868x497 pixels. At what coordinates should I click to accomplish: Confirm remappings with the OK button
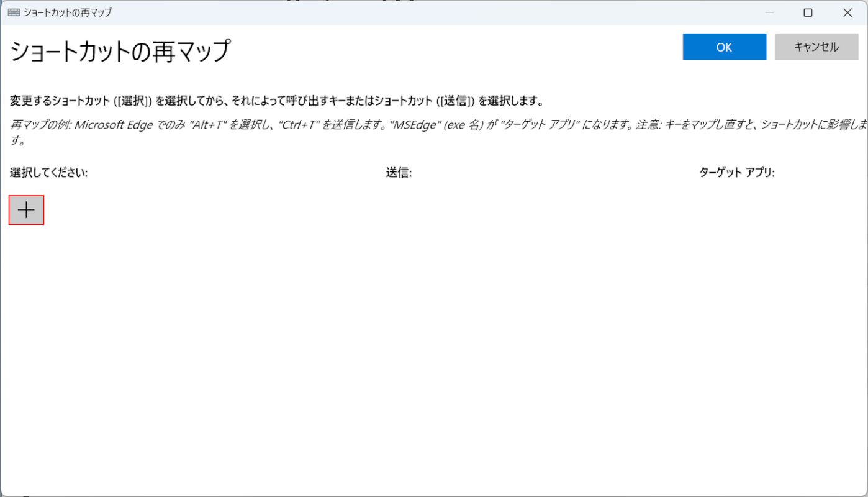point(724,47)
